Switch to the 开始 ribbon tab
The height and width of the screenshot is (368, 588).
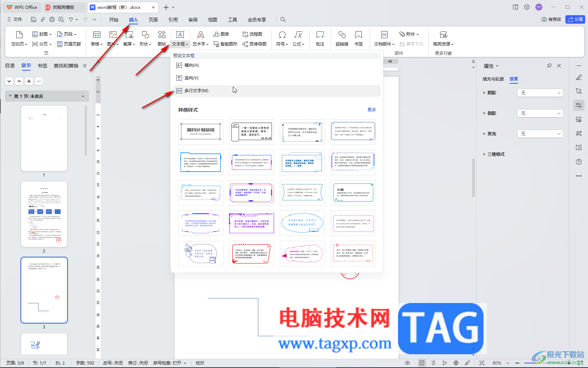114,20
